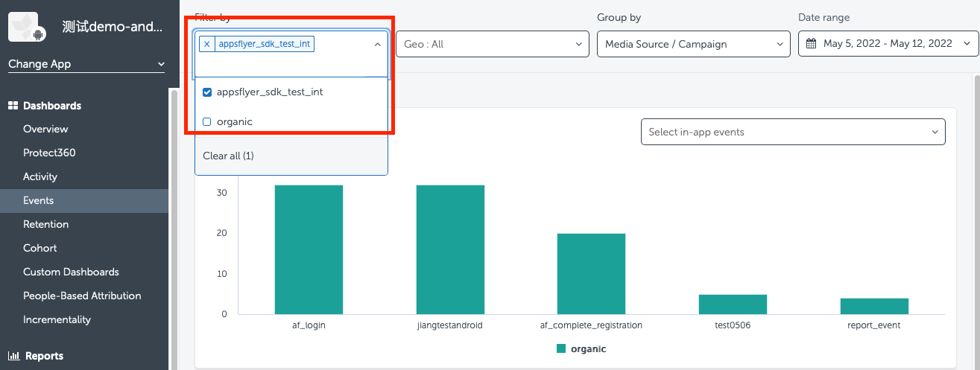Collapse the Filter by dropdown chevron

tap(377, 45)
